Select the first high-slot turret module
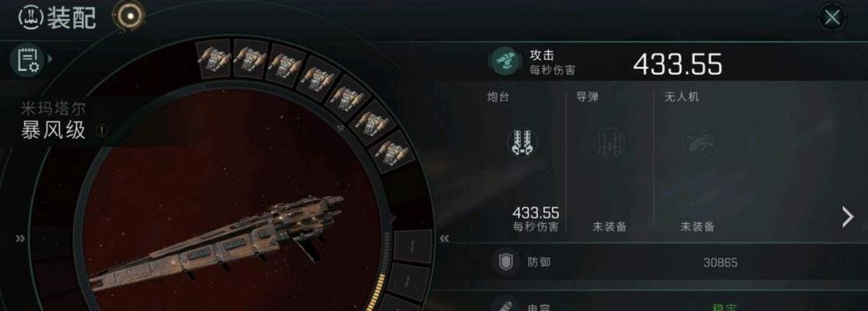868x311 pixels. click(x=213, y=58)
